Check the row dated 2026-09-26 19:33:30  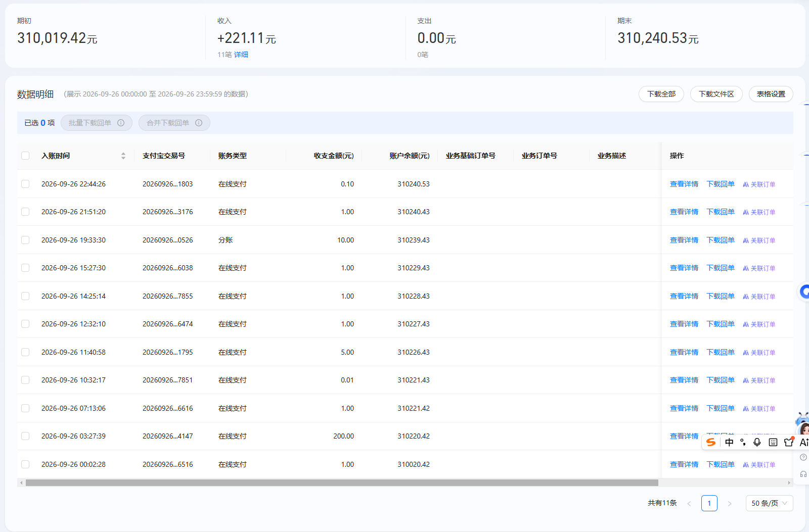point(25,240)
